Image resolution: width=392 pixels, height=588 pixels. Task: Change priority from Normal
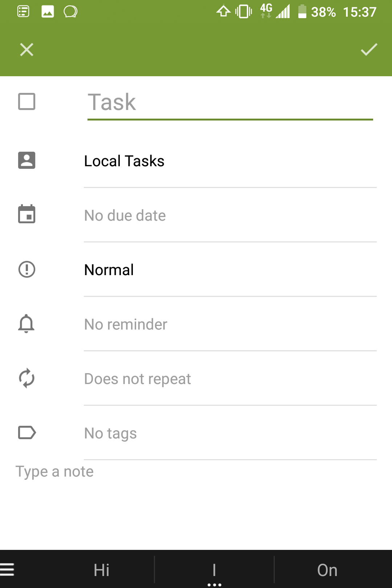coord(230,270)
